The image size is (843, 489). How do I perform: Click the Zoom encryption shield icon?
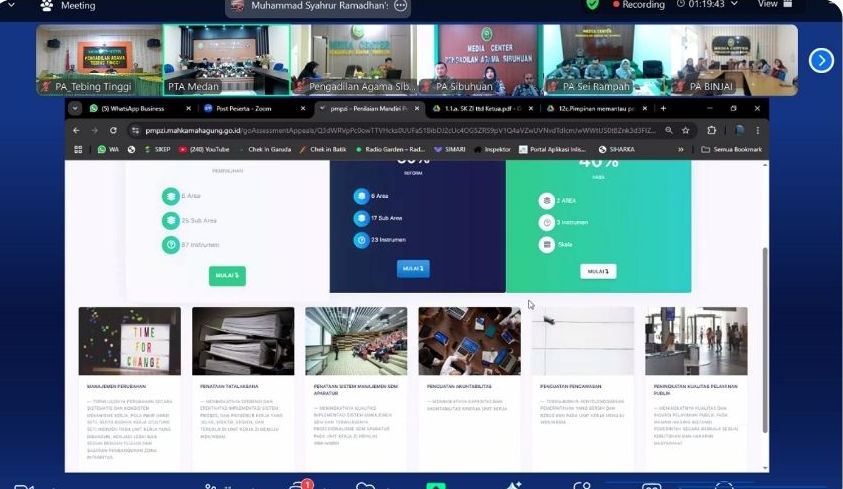point(593,5)
